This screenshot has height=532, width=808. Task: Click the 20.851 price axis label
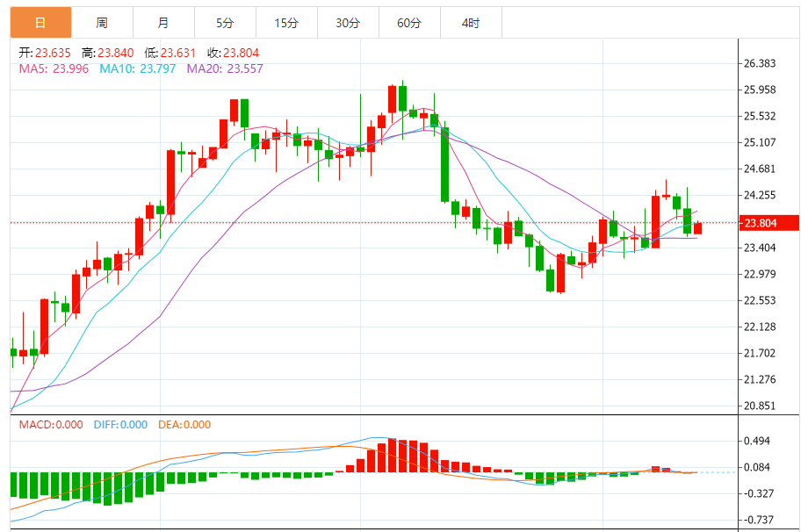point(760,406)
